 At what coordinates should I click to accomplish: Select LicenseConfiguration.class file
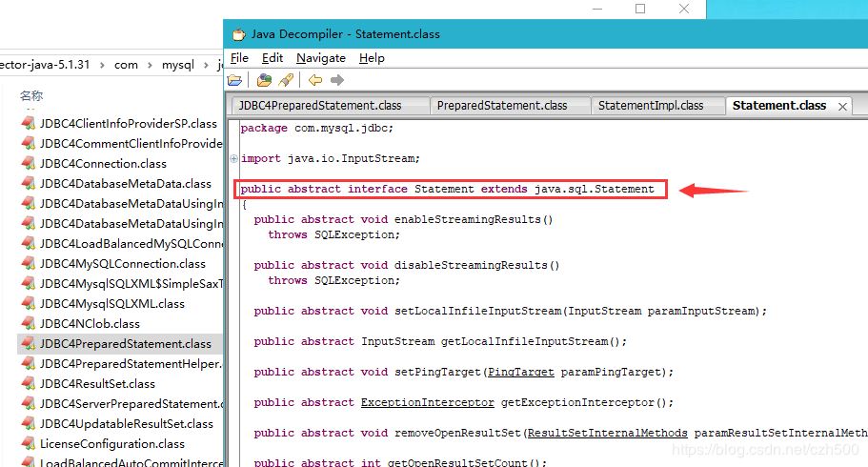coord(112,444)
